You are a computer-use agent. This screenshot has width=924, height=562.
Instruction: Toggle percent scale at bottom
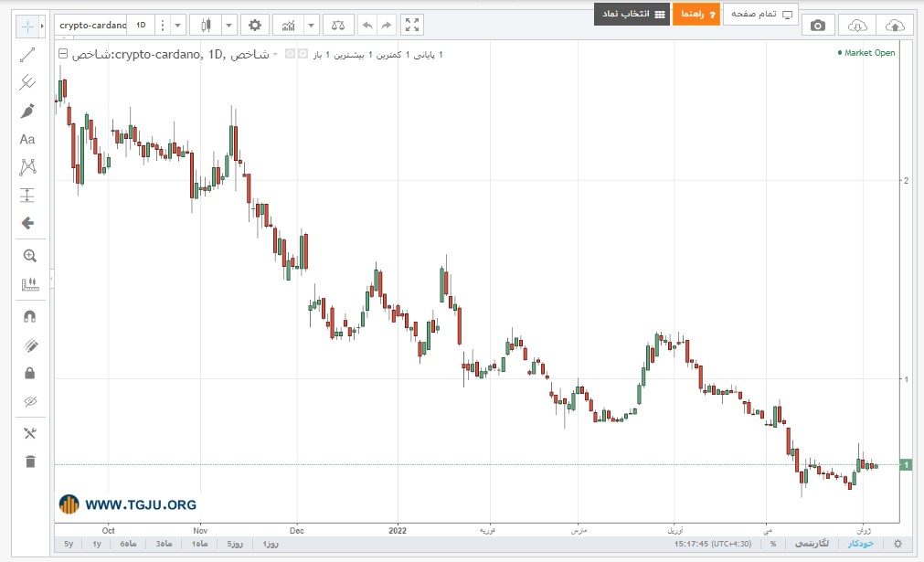point(772,544)
